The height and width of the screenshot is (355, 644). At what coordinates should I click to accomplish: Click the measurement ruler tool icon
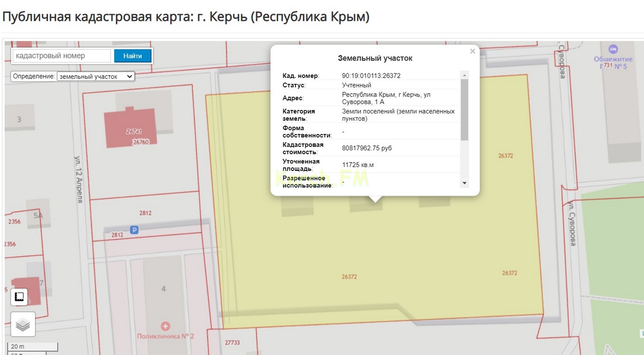click(19, 297)
